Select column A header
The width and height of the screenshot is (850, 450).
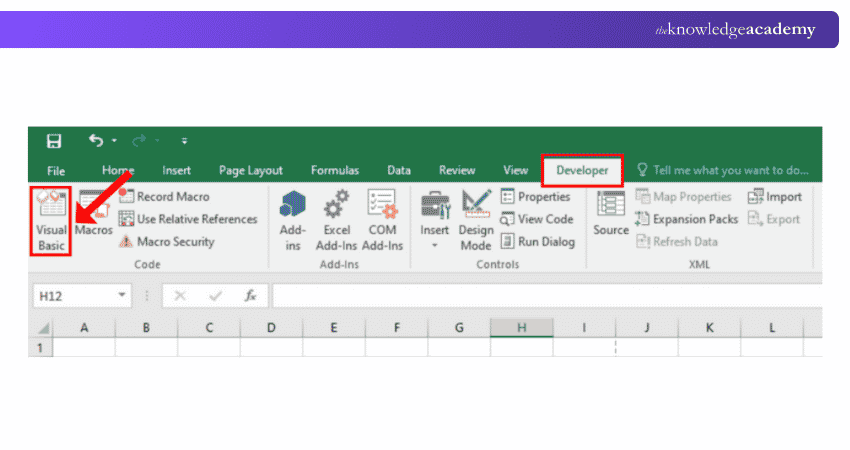tap(84, 327)
